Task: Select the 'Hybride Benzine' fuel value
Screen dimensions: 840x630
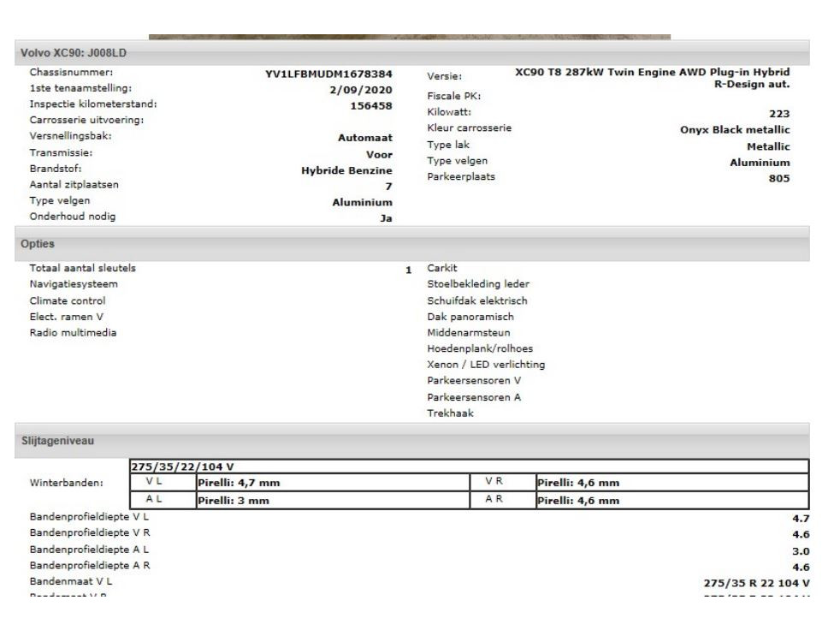Action: (x=346, y=170)
